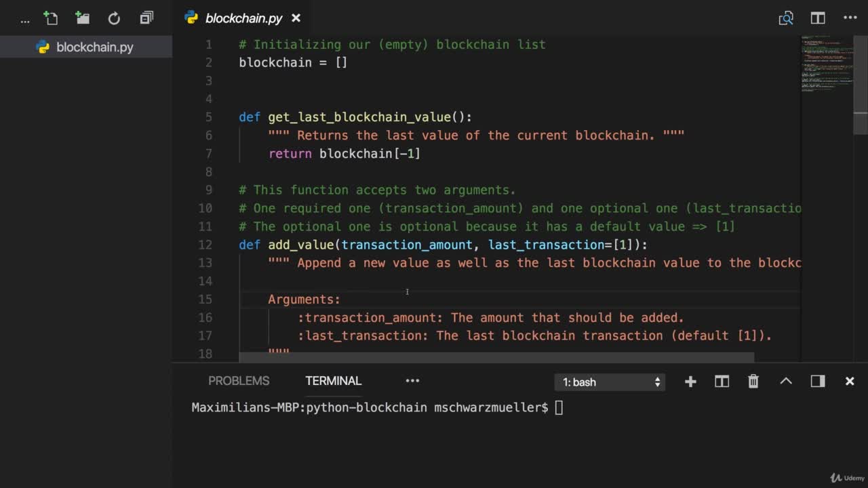
Task: Click comment '# Initializing our (empty) blockchain list'
Action: (392, 45)
